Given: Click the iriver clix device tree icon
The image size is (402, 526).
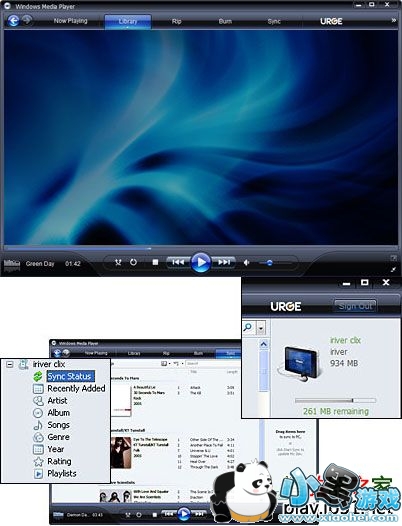Looking at the screenshot, I should click(23, 364).
